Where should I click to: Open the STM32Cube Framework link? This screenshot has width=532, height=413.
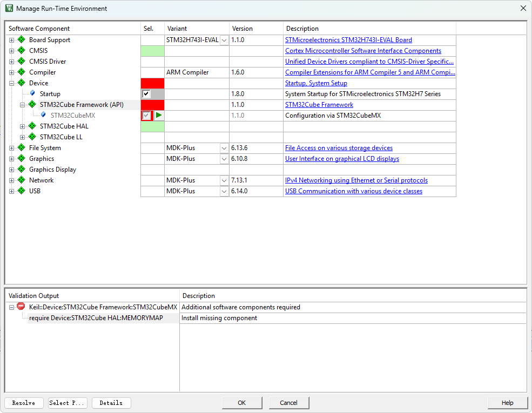(319, 105)
